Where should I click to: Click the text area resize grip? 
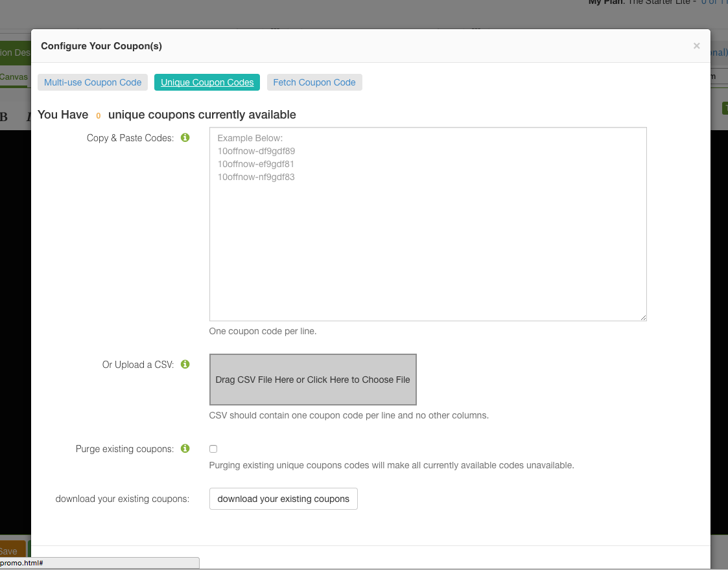click(x=644, y=317)
